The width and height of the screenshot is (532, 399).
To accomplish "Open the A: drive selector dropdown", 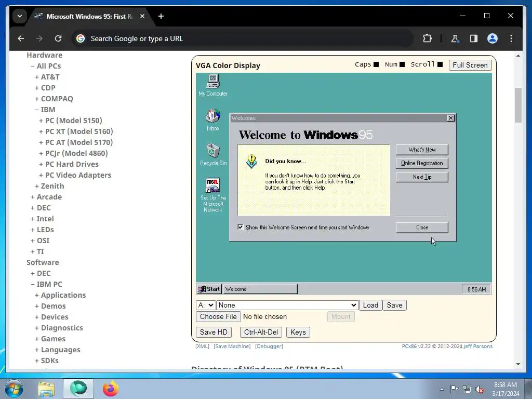I will pyautogui.click(x=206, y=305).
